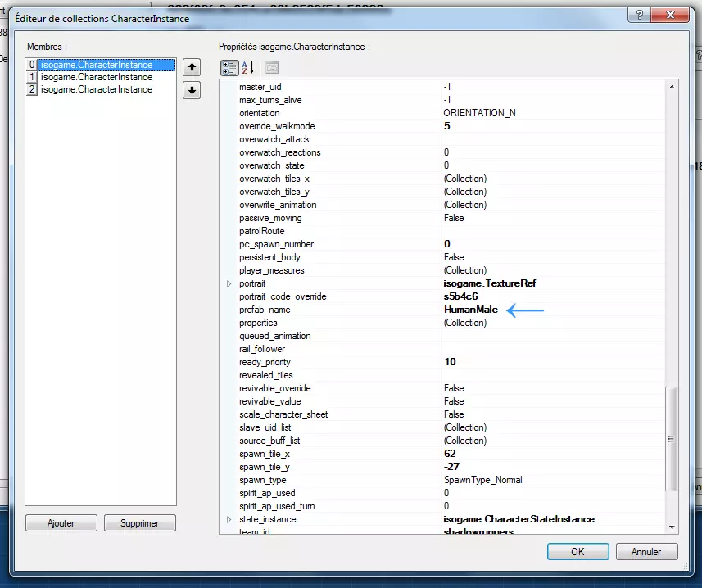Open overwatch_tiles_y Collection value
Image resolution: width=702 pixels, height=588 pixels.
click(465, 192)
